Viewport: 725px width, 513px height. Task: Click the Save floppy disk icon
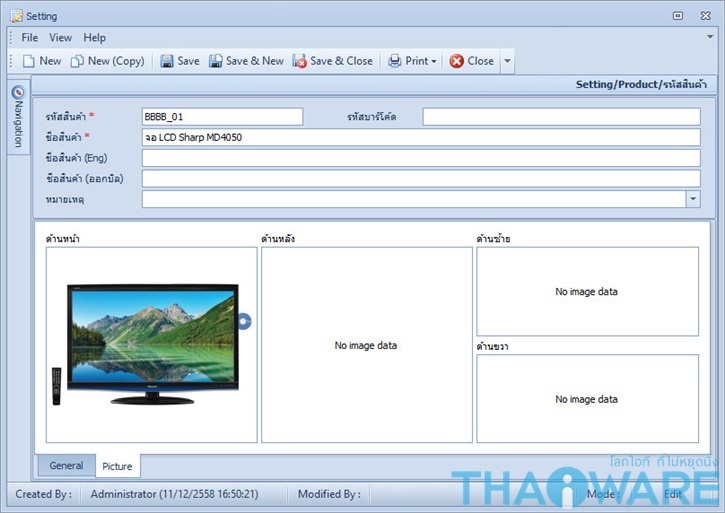[x=166, y=61]
